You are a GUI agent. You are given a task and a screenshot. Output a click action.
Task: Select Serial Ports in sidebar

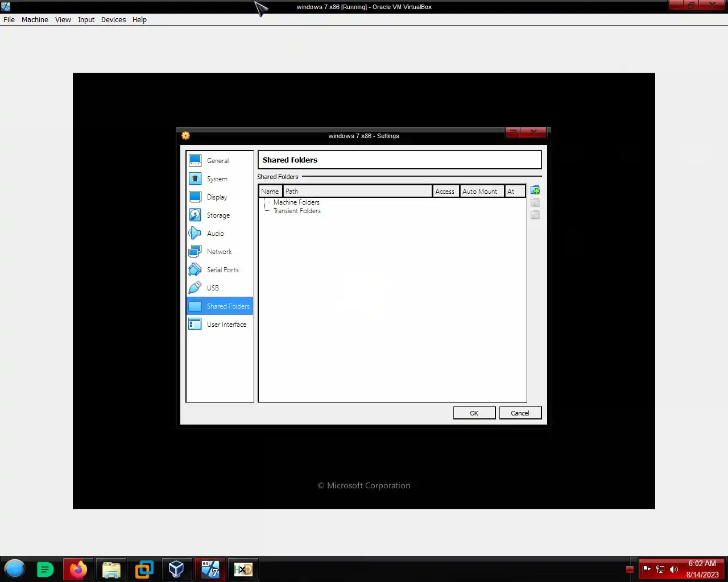pyautogui.click(x=220, y=269)
